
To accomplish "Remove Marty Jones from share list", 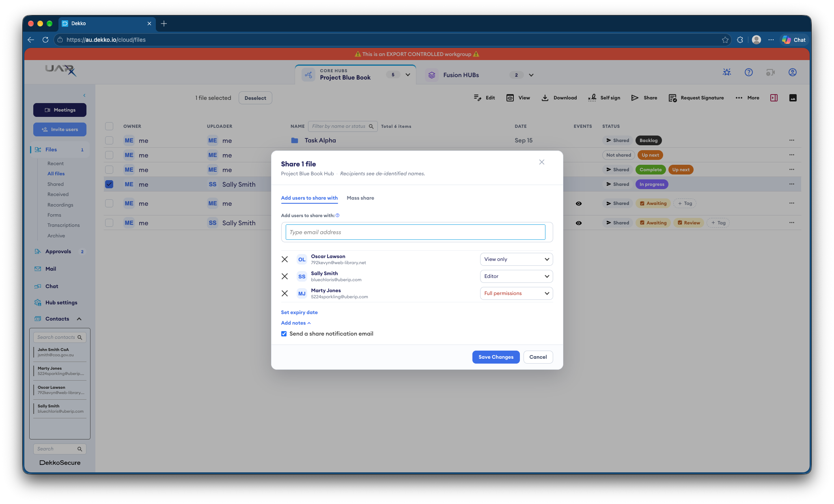I will [285, 293].
